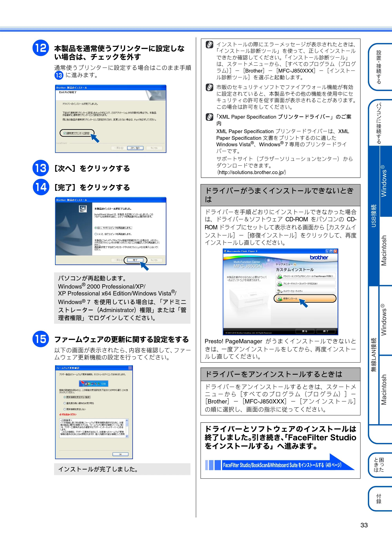Click 次へ(N) in the setup complete dialog
The width and height of the screenshot is (392, 555).
coord(135,148)
